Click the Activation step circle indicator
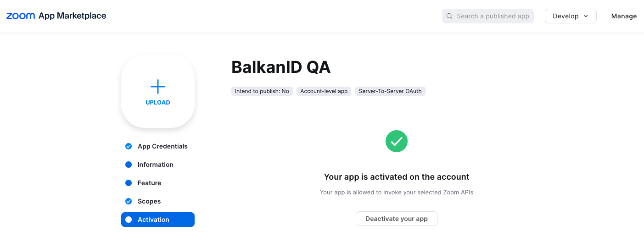Screen dimensions: 644x248 tap(129, 220)
